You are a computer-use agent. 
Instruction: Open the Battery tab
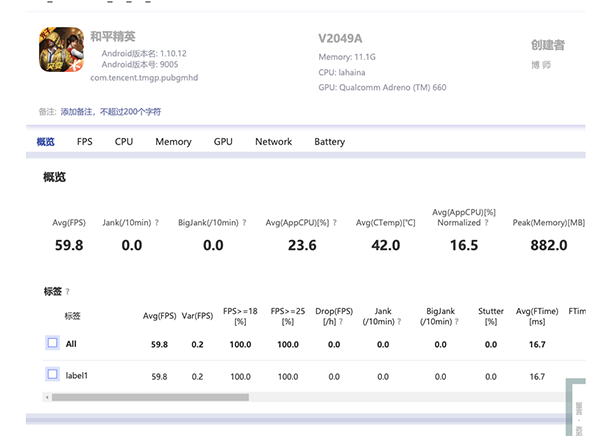329,142
